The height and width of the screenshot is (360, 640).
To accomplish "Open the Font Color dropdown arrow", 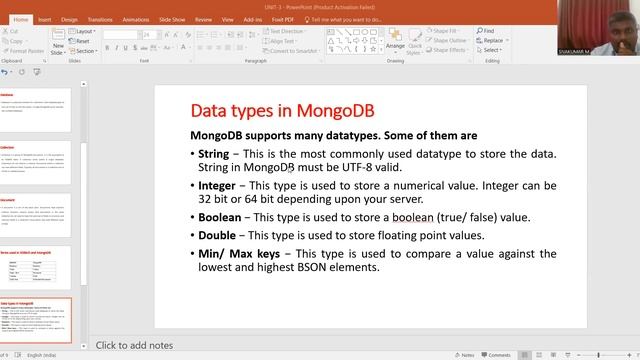I will coord(189,48).
